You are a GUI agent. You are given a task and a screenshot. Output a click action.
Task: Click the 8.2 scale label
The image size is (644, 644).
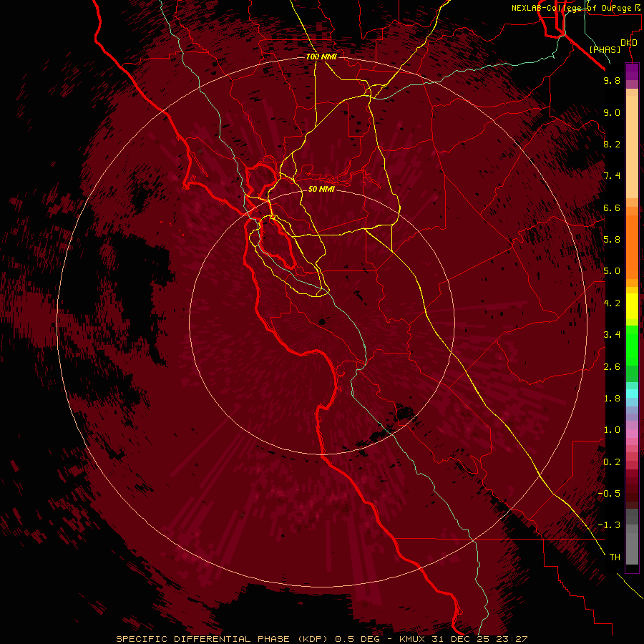tap(612, 144)
